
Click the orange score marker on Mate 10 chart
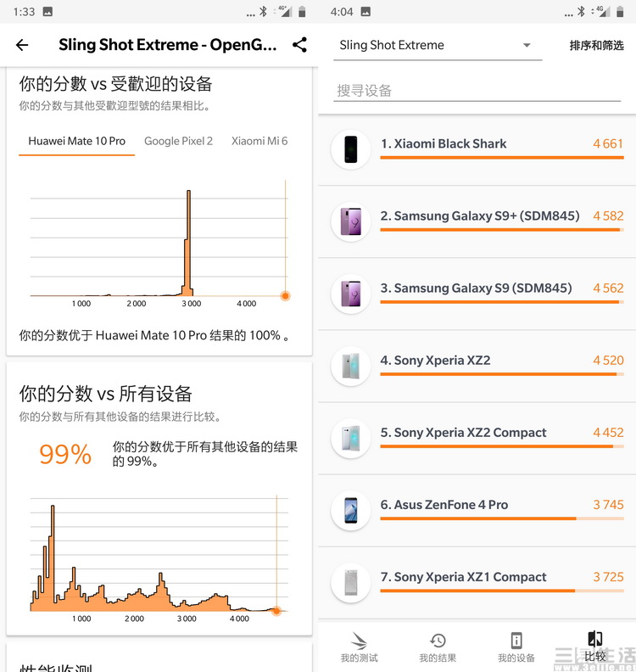point(286,296)
